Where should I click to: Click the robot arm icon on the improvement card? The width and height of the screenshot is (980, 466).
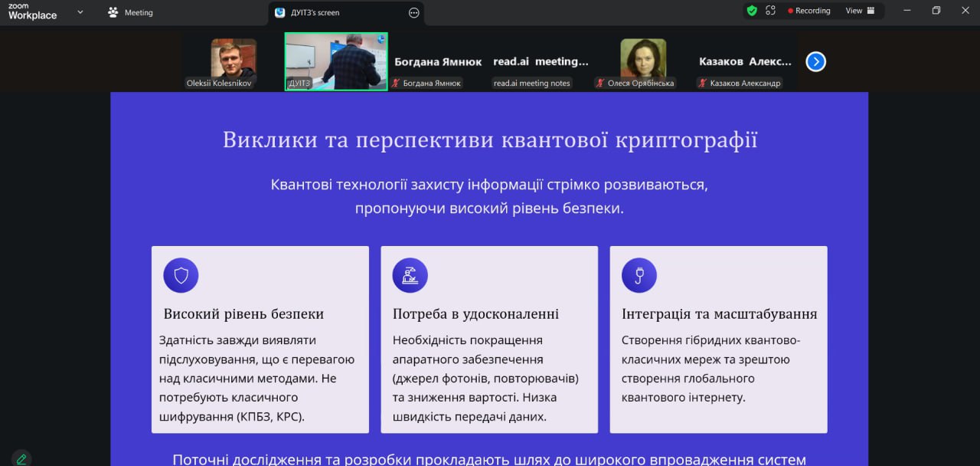click(x=410, y=275)
